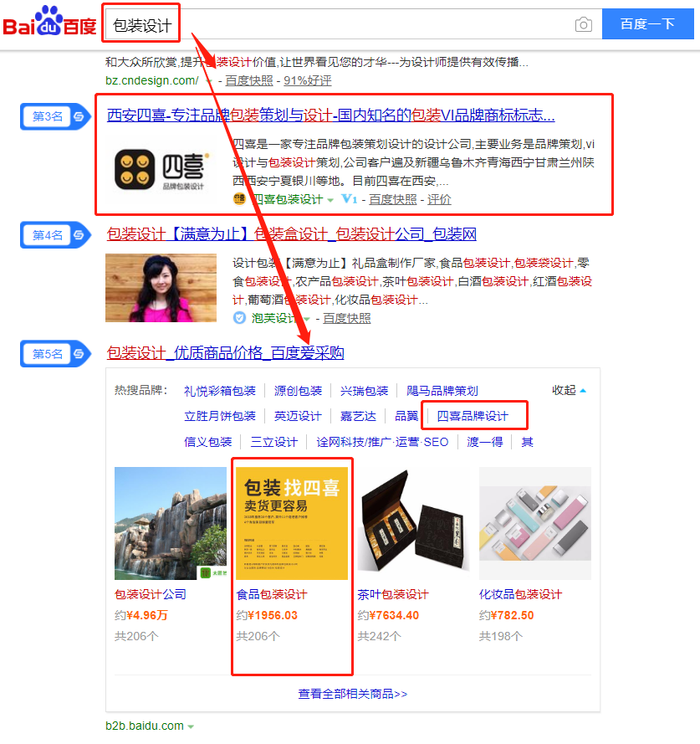Open the 食品包装设计 product link

(x=272, y=594)
